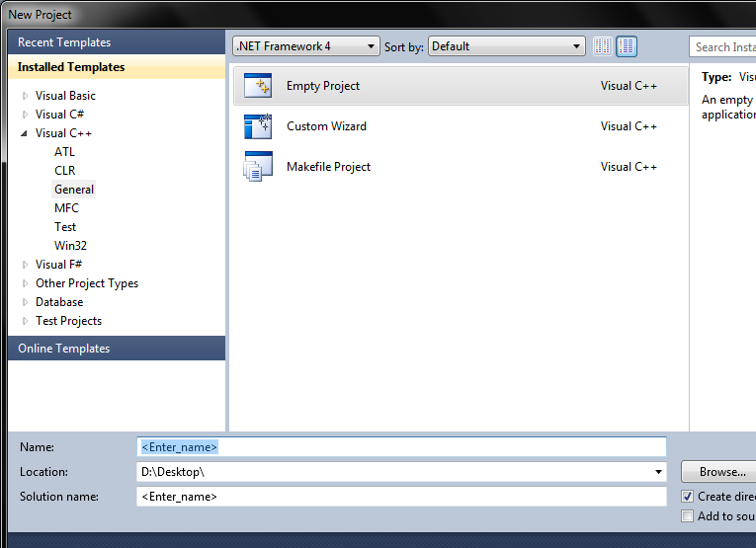
Task: Select the Installed Templates section
Action: tap(117, 67)
